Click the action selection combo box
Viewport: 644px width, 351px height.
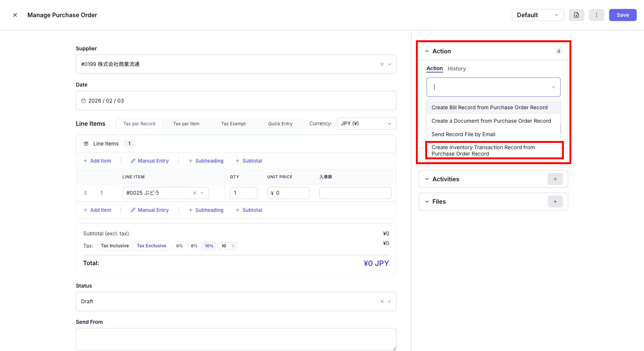click(x=493, y=87)
